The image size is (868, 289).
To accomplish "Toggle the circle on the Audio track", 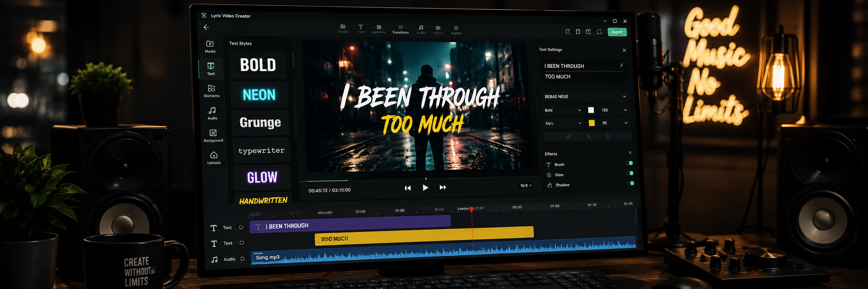I will [242, 259].
